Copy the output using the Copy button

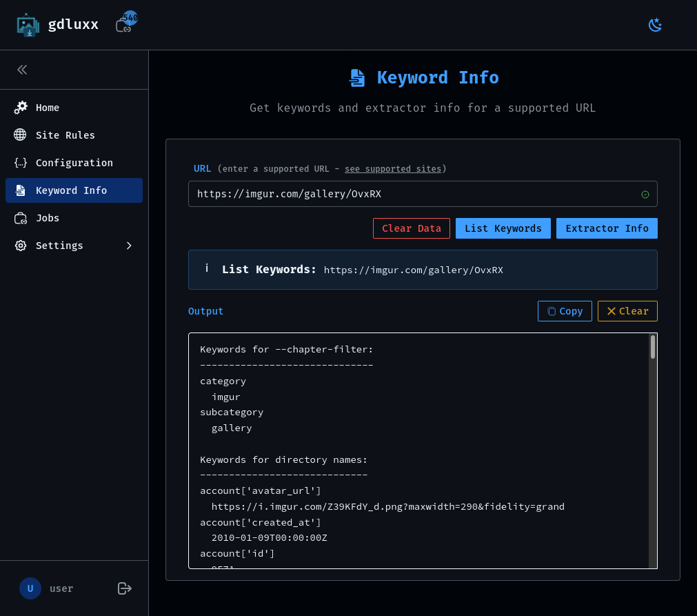click(x=565, y=310)
